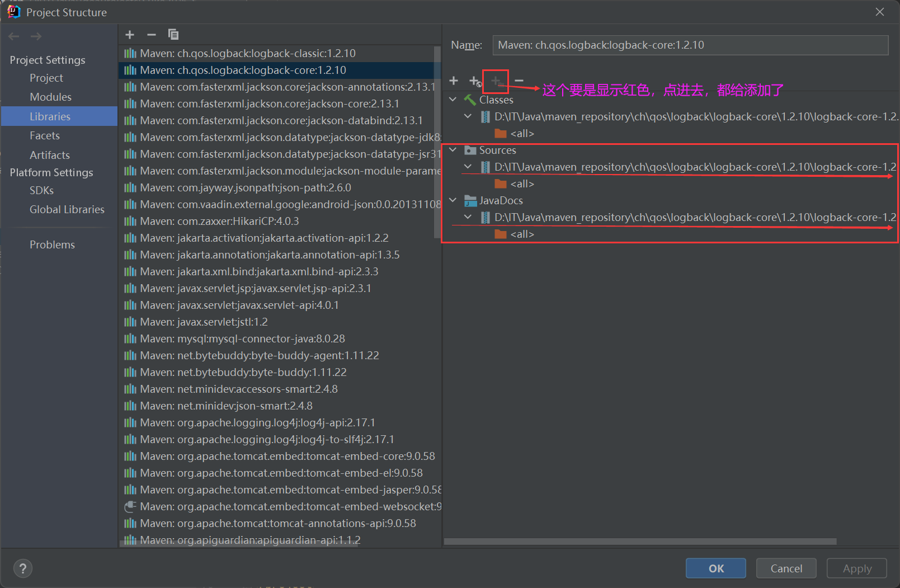This screenshot has height=588, width=900.
Task: Switch to the Problems section
Action: [52, 244]
